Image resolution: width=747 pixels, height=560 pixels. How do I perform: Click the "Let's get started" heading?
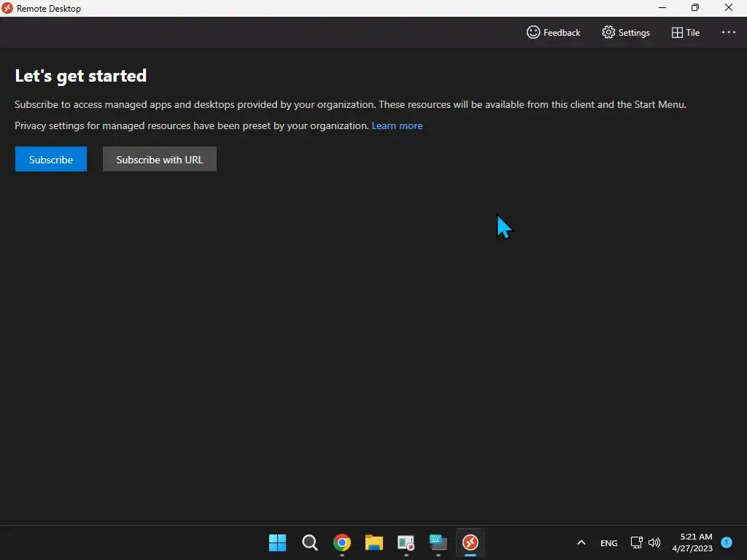coord(80,76)
